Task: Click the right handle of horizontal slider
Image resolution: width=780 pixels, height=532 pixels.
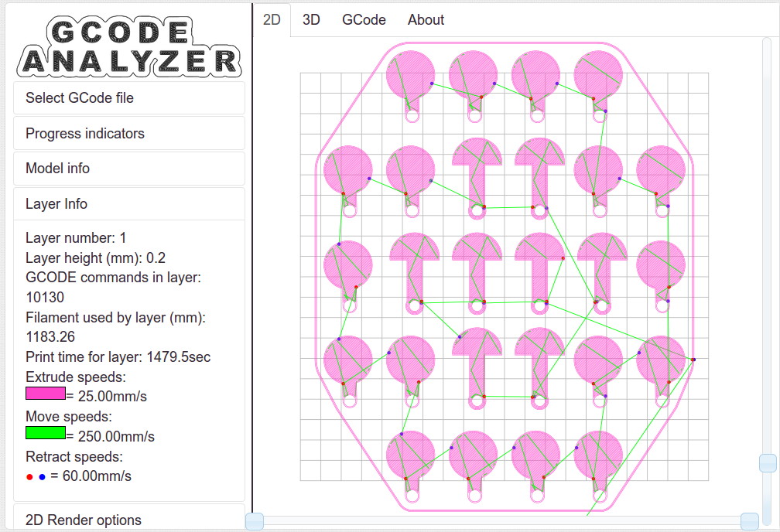Action: (749, 521)
